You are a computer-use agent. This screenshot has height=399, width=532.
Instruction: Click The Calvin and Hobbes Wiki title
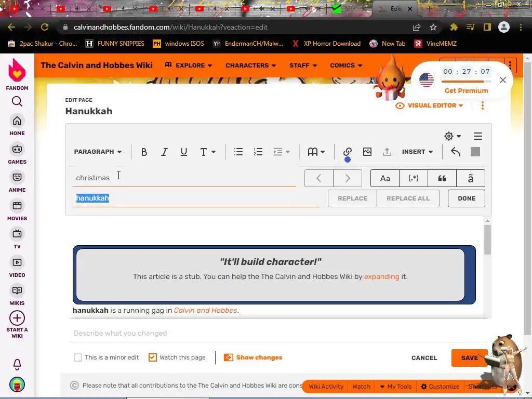click(x=97, y=65)
